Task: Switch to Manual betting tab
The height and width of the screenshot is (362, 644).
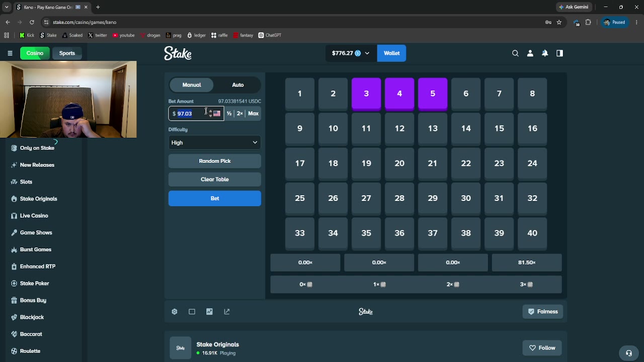Action: pyautogui.click(x=192, y=85)
